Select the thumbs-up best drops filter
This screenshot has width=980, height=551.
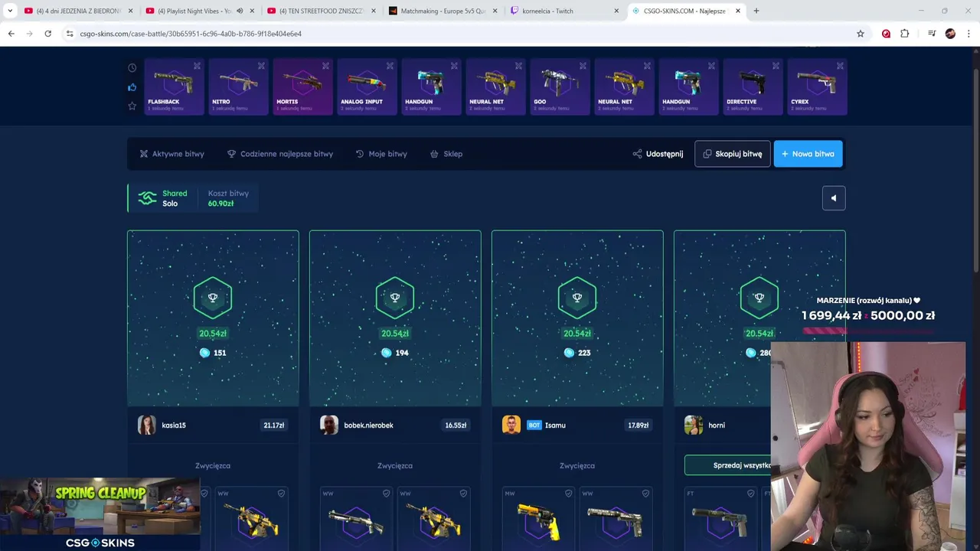coord(132,87)
